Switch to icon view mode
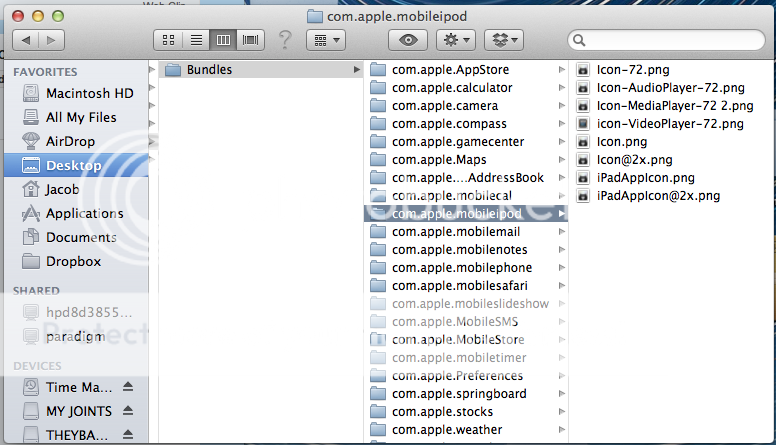Image resolution: width=776 pixels, height=445 pixels. [169, 40]
